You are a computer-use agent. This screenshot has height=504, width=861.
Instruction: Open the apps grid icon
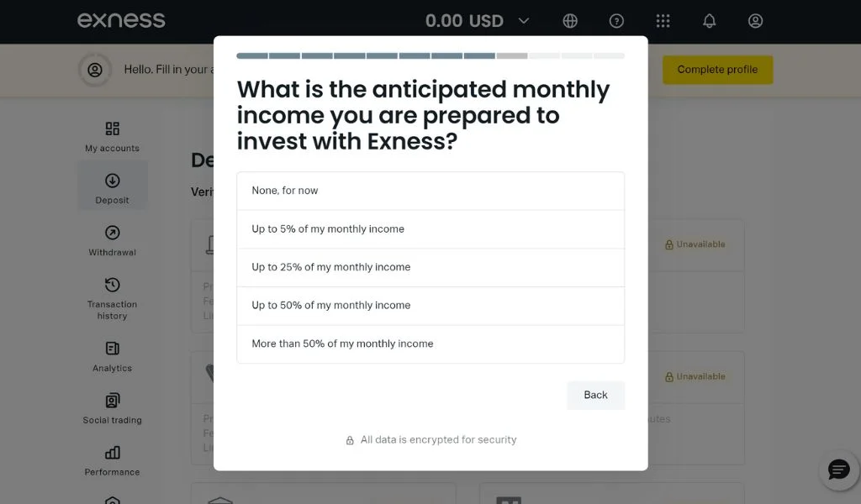click(663, 20)
